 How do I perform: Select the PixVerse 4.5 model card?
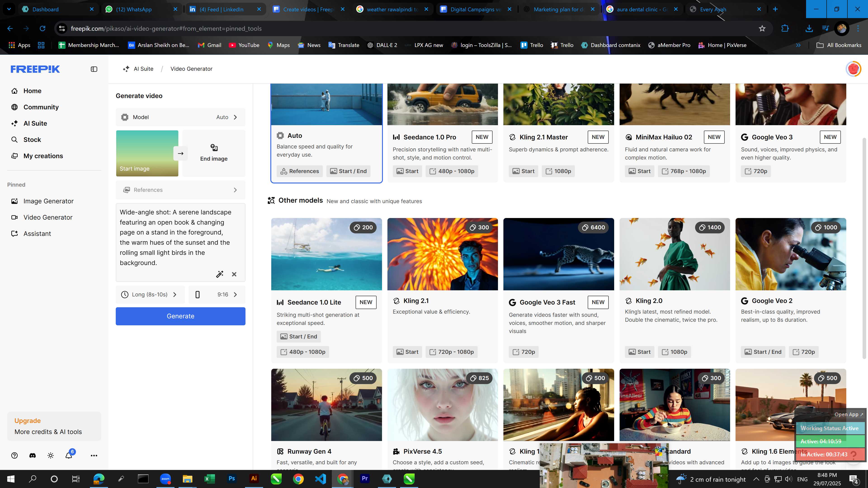tap(443, 419)
